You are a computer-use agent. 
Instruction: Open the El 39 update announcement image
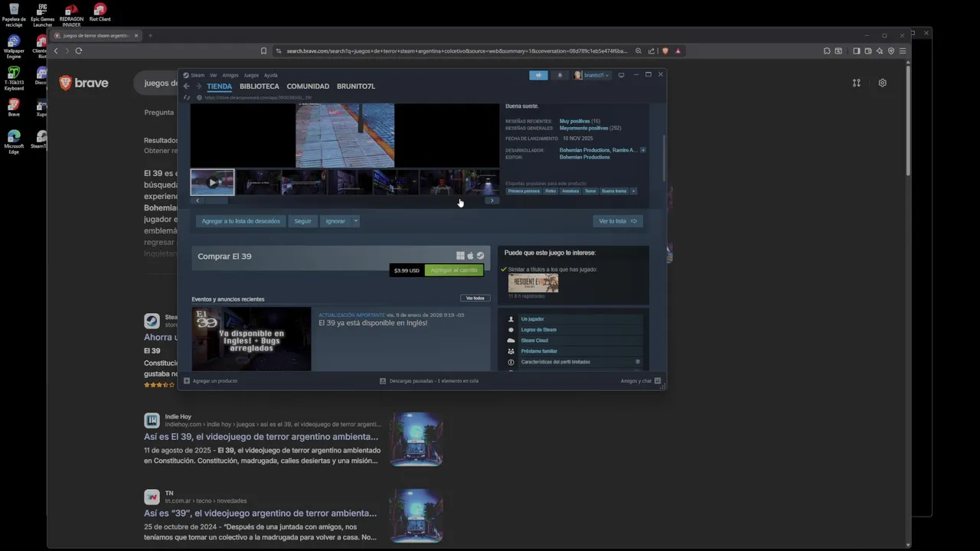pos(251,339)
